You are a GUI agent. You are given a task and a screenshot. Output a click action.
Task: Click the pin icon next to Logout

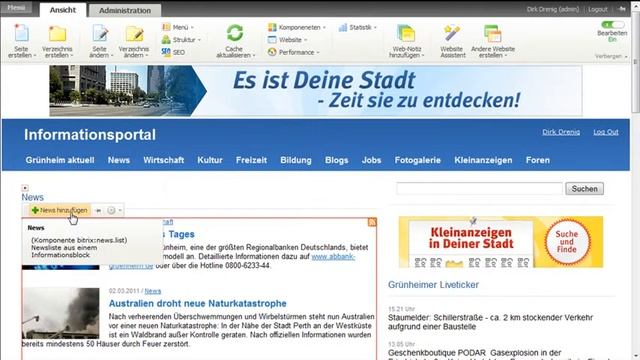pyautogui.click(x=622, y=9)
